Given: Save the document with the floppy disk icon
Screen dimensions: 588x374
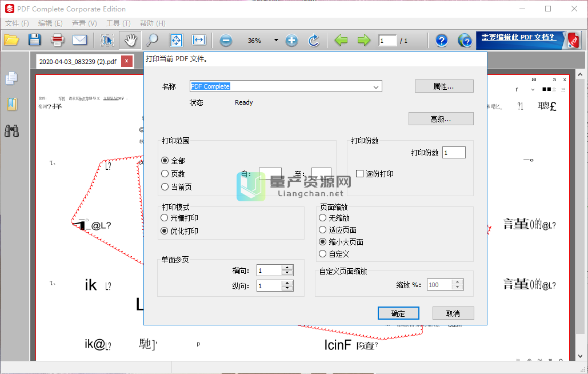Looking at the screenshot, I should 34,40.
